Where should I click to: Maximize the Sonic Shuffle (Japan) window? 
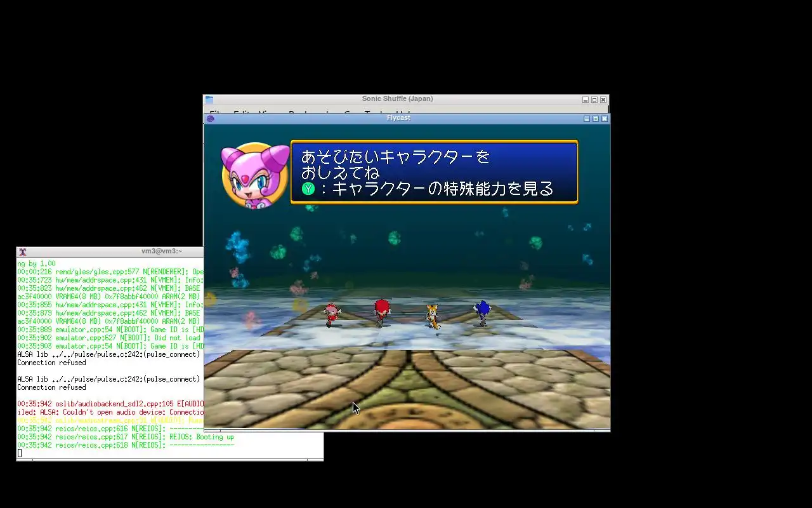click(594, 100)
